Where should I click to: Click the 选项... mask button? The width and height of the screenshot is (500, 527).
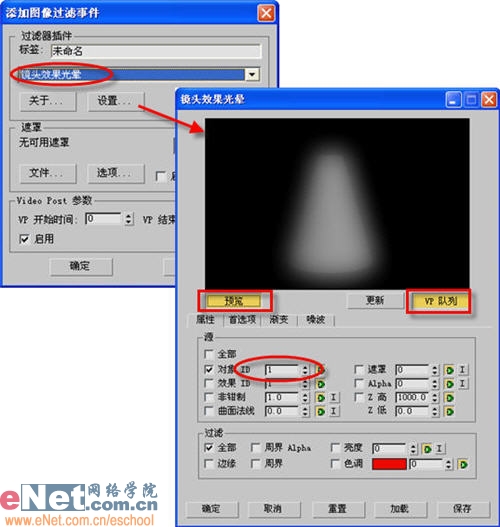[116, 173]
